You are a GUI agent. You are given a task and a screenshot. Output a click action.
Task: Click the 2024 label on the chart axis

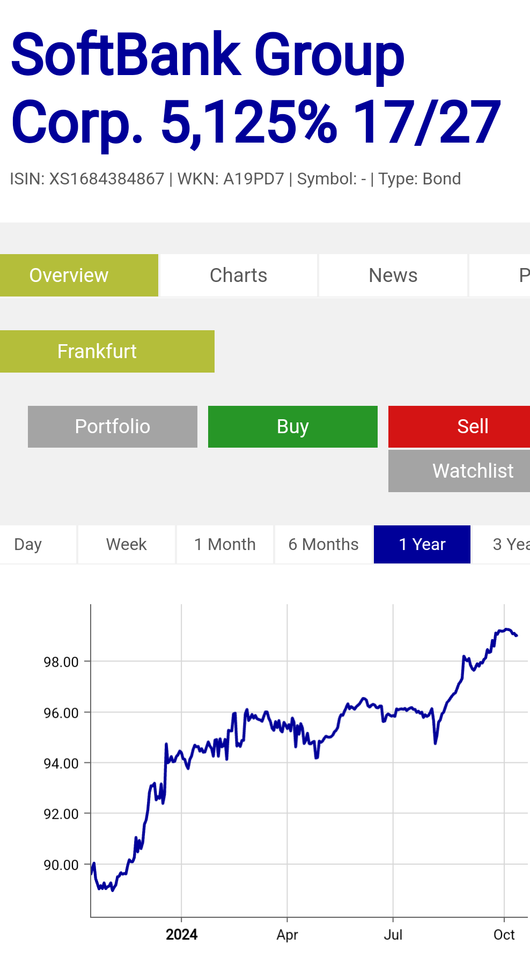click(181, 934)
